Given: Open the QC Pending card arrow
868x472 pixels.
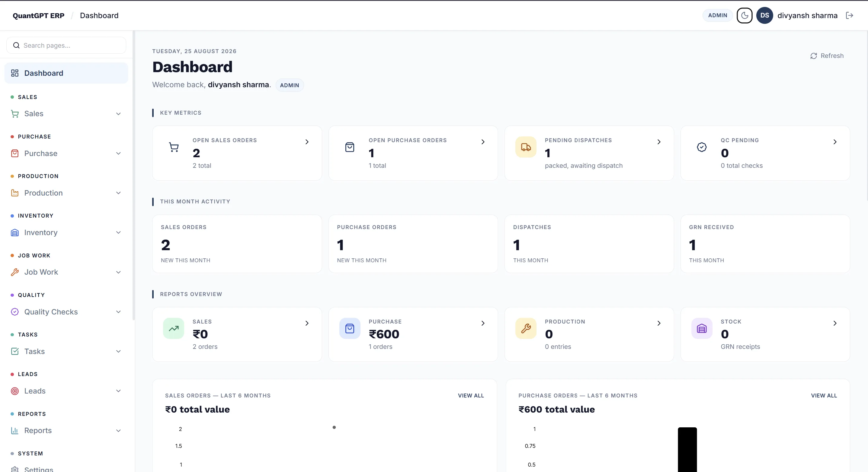Looking at the screenshot, I should point(835,142).
